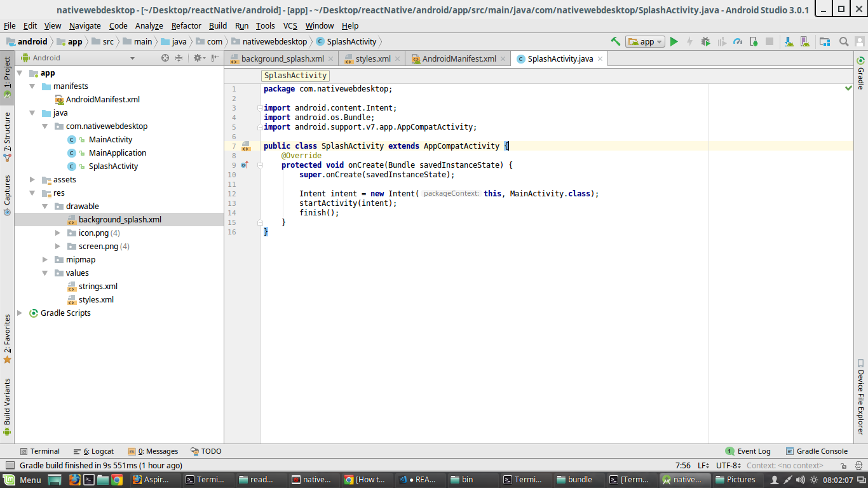Screen dimensions: 868x488
Task: Open the TODO tool window
Action: 206,451
